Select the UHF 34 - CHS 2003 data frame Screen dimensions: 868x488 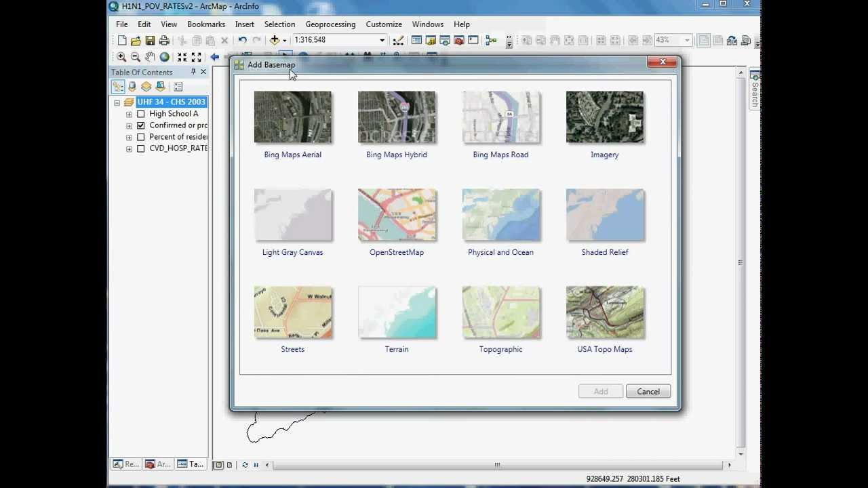coord(171,102)
